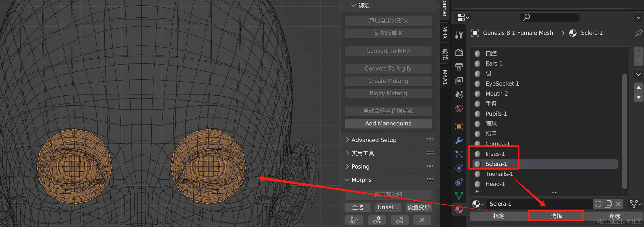This screenshot has height=227, width=644.
Task: Open the Modifiers wrench tab
Action: click(x=459, y=140)
